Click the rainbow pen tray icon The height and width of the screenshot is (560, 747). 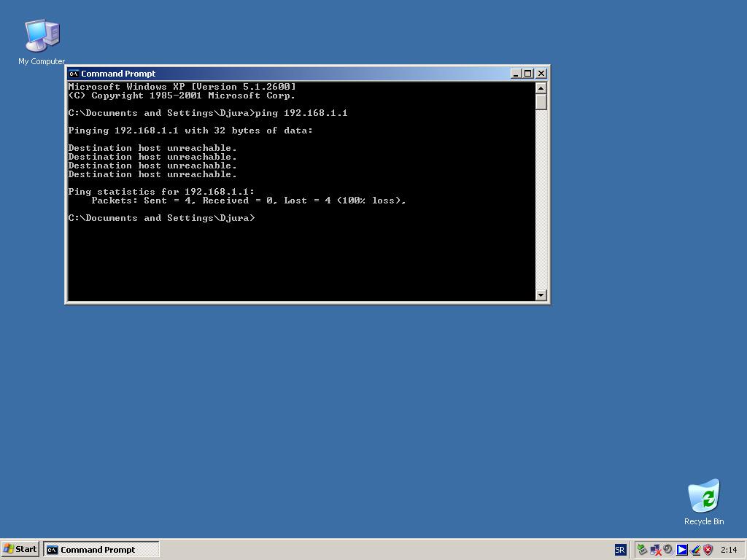point(695,550)
